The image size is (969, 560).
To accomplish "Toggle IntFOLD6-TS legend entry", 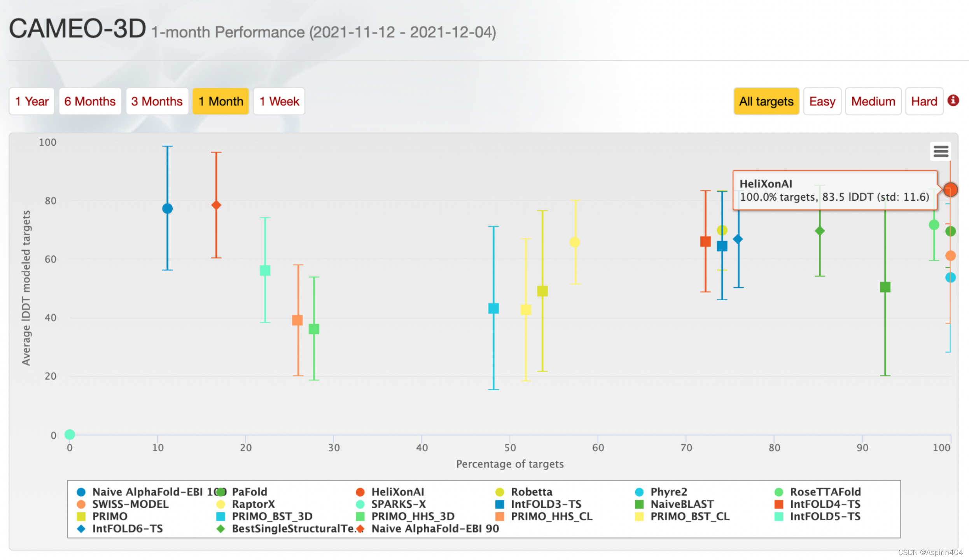I will point(127,529).
